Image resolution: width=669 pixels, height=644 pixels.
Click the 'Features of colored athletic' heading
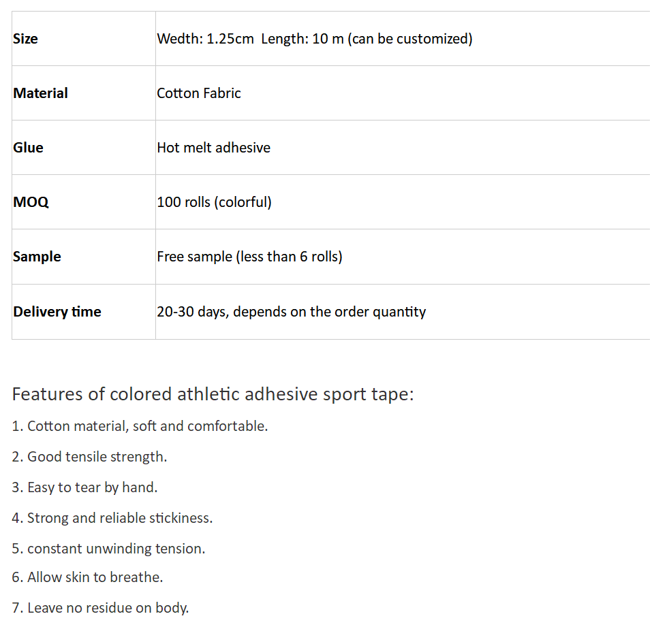pyautogui.click(x=213, y=394)
